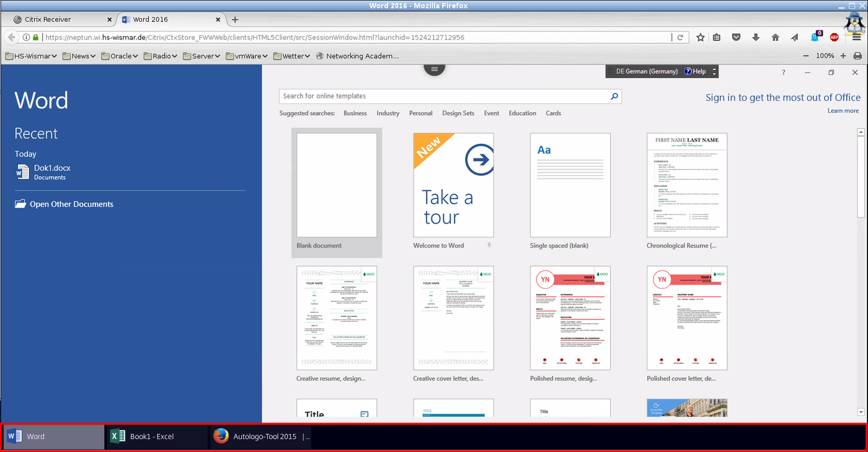Select the Business suggested search
Viewport: 868px width, 452px height.
coord(355,113)
